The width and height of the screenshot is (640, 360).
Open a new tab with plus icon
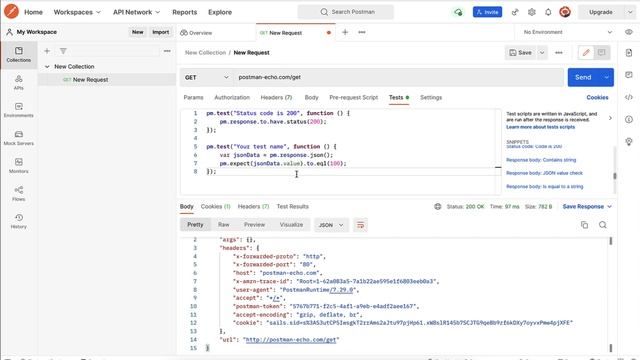(345, 32)
